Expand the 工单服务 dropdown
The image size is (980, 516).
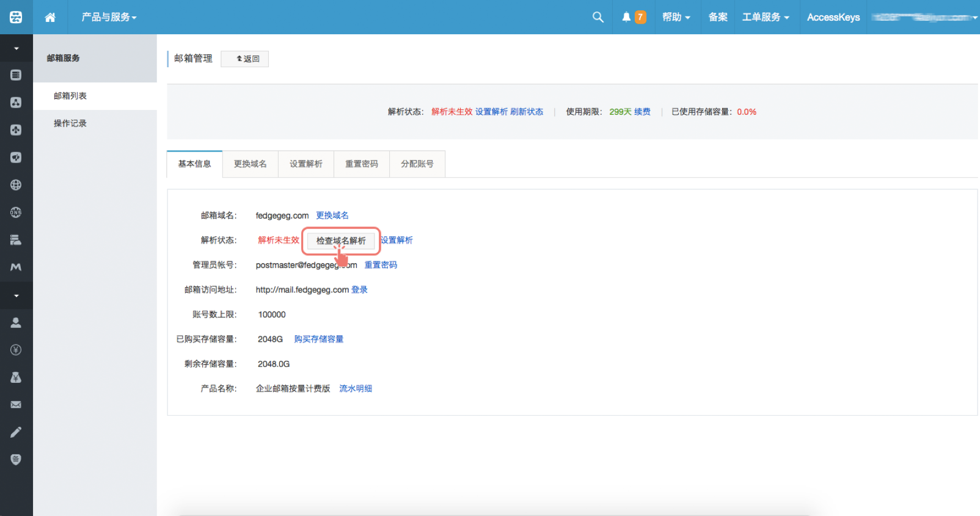765,17
